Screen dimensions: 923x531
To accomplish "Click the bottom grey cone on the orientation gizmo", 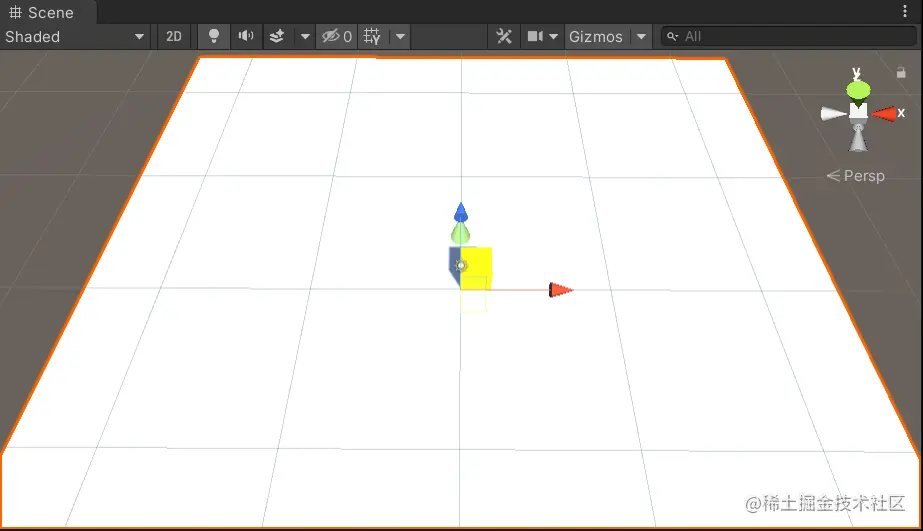I will [x=858, y=139].
